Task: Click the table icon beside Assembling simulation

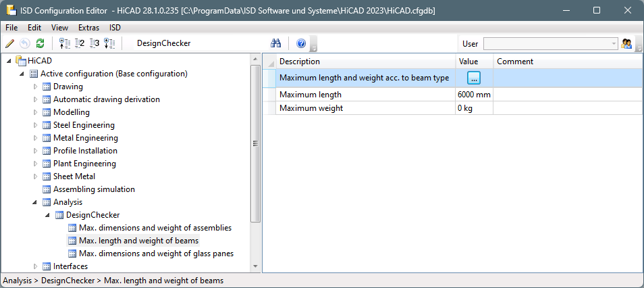Action: tap(47, 189)
